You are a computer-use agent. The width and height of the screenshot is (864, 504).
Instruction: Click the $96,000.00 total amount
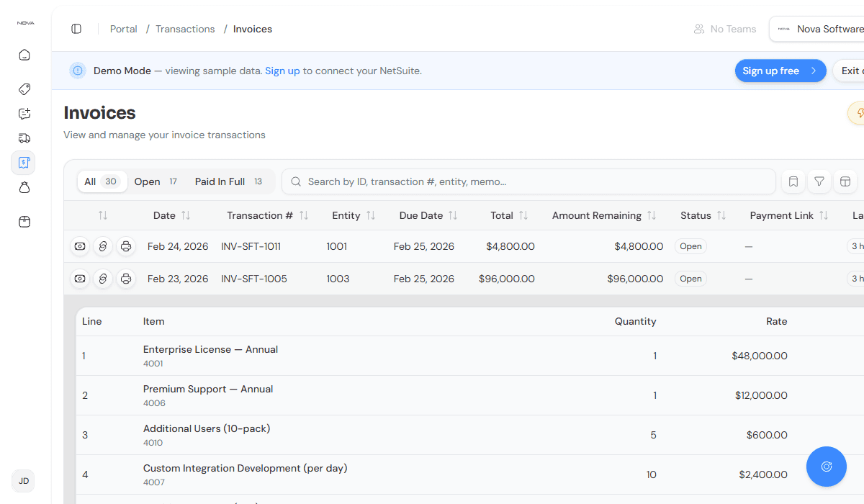(x=507, y=279)
